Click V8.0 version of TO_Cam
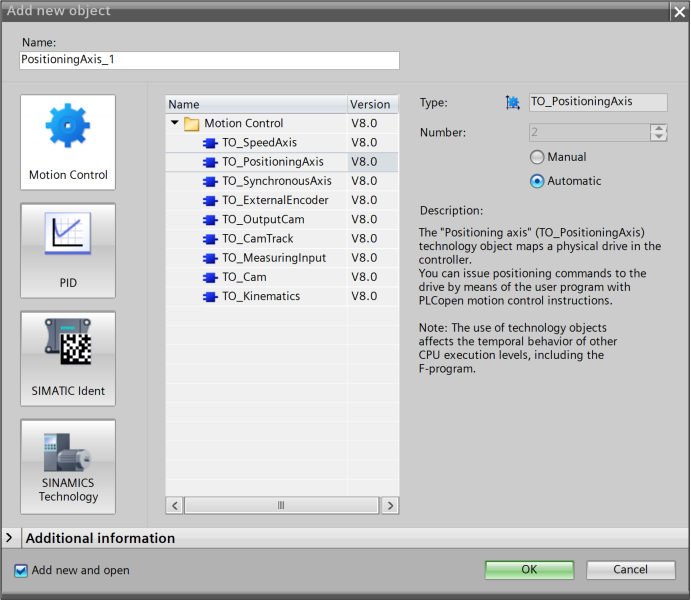691x601 pixels. click(364, 277)
